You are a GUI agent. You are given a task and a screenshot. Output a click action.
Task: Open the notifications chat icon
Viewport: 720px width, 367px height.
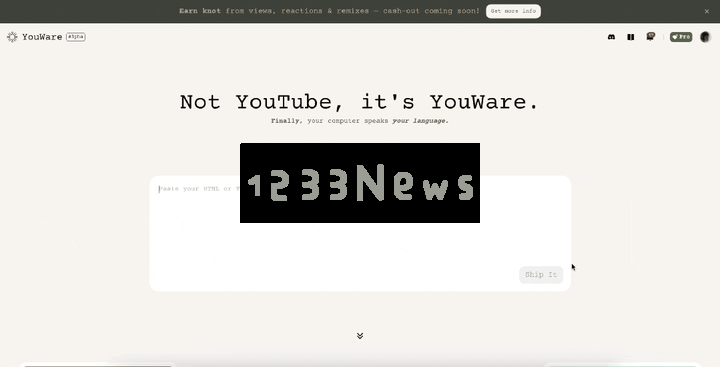pyautogui.click(x=650, y=37)
